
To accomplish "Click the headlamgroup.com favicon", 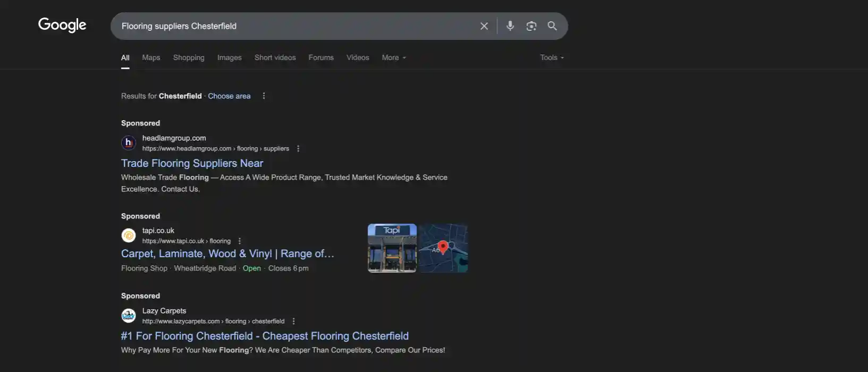I will click(x=129, y=143).
